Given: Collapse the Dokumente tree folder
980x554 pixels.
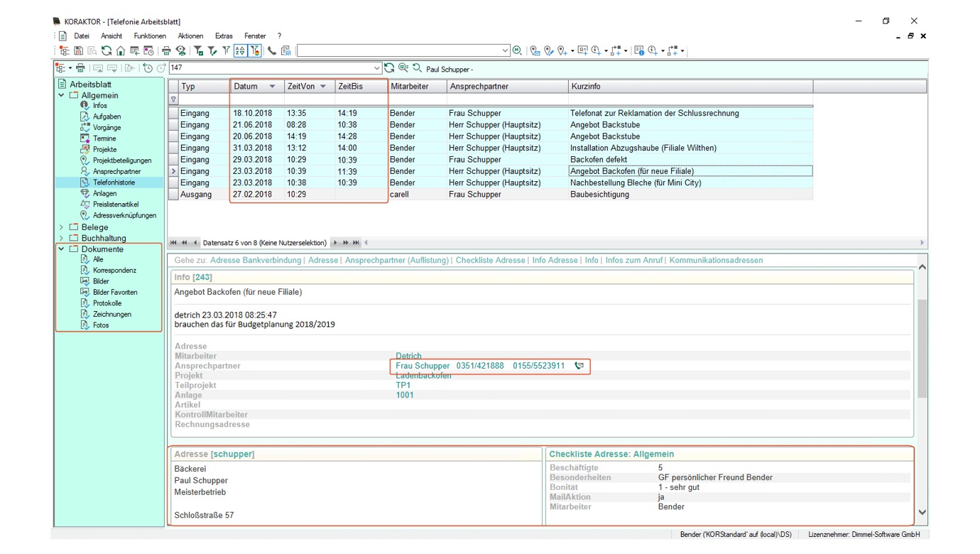Looking at the screenshot, I should pyautogui.click(x=62, y=249).
